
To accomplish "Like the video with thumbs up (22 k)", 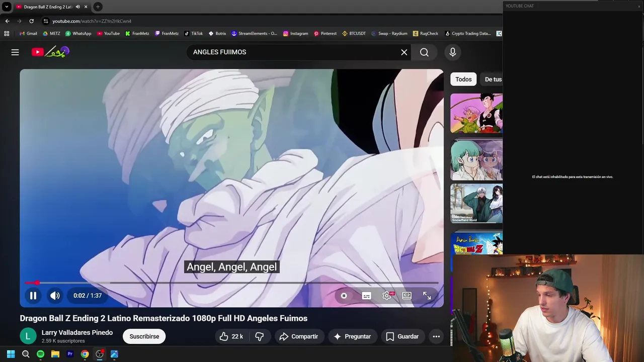I will [x=231, y=336].
